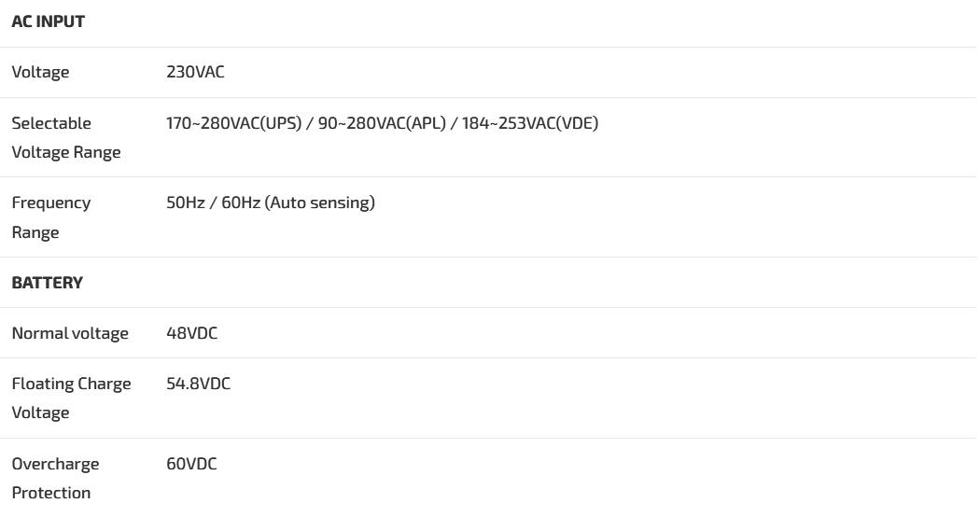
Task: Click the word Protection
Action: tap(51, 493)
